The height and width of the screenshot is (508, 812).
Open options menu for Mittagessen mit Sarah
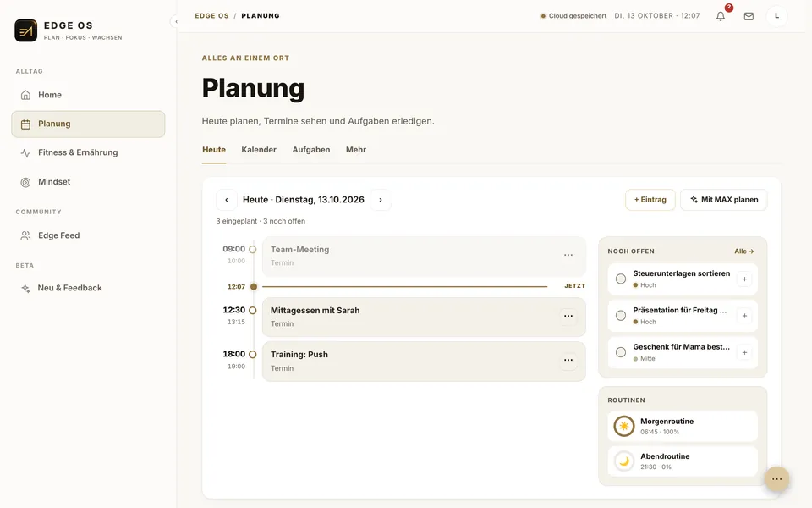[x=568, y=316]
